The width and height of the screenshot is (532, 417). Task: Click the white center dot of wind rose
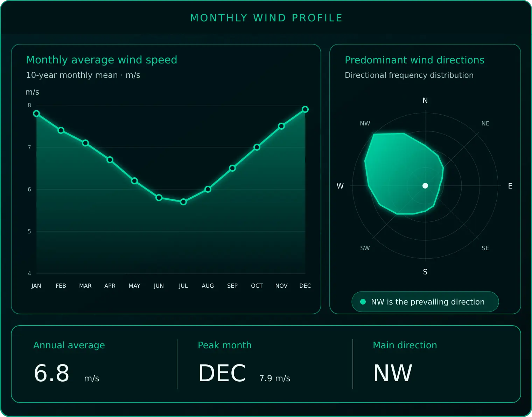coord(425,186)
